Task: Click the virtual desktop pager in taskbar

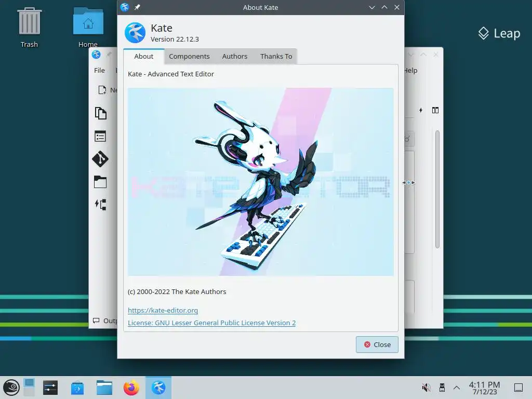Action: click(x=29, y=388)
